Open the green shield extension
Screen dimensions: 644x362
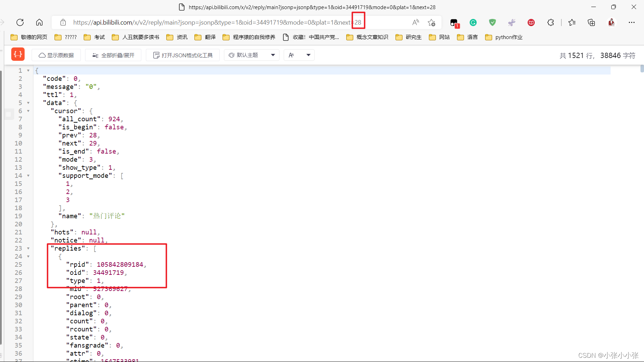pos(492,22)
